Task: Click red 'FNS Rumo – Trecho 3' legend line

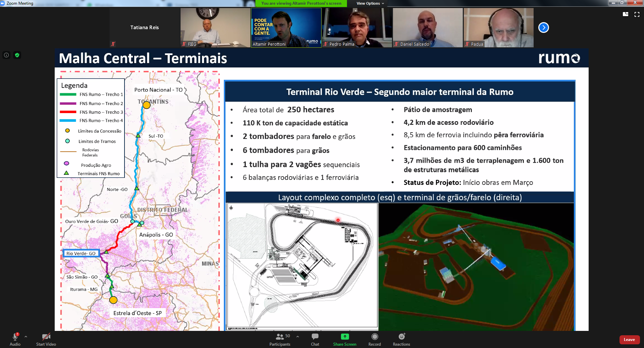Action: (68, 112)
